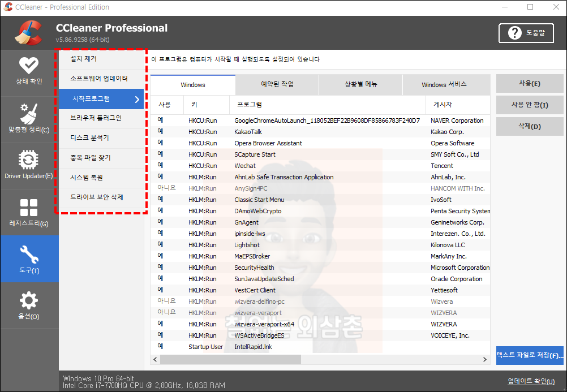Click the 도움말 help button

(x=526, y=33)
